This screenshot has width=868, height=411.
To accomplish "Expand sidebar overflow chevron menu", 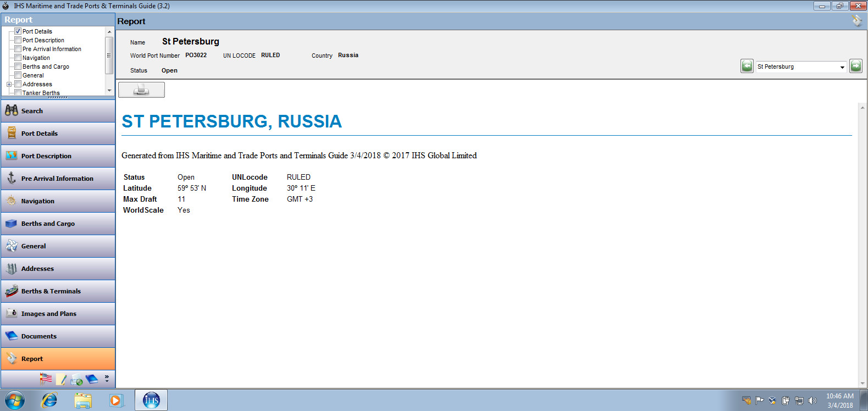I will pyautogui.click(x=107, y=379).
